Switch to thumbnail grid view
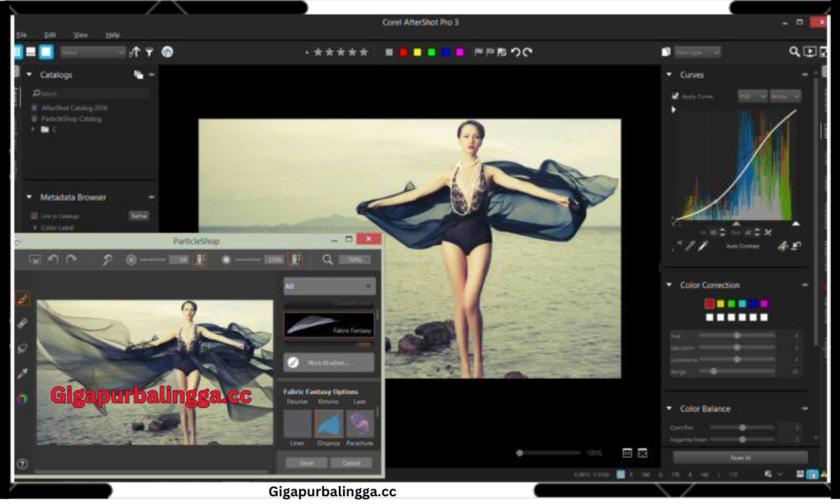Screen dimensions: 840x504 coord(18,52)
